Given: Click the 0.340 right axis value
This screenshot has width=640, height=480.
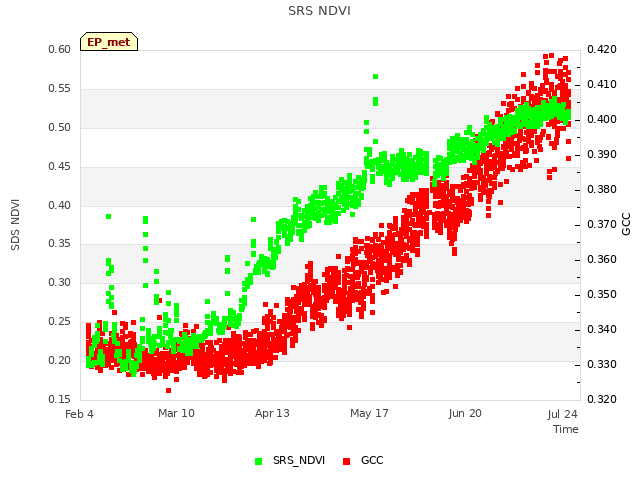Looking at the screenshot, I should (602, 329).
